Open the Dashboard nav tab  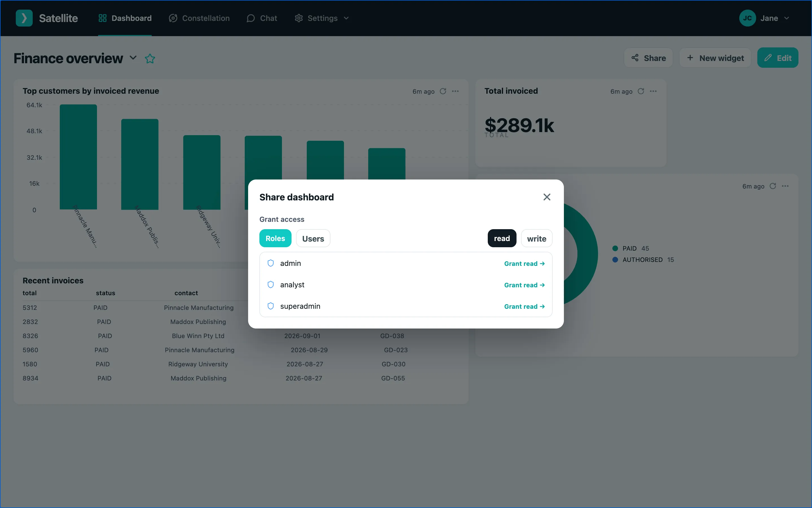(x=125, y=18)
